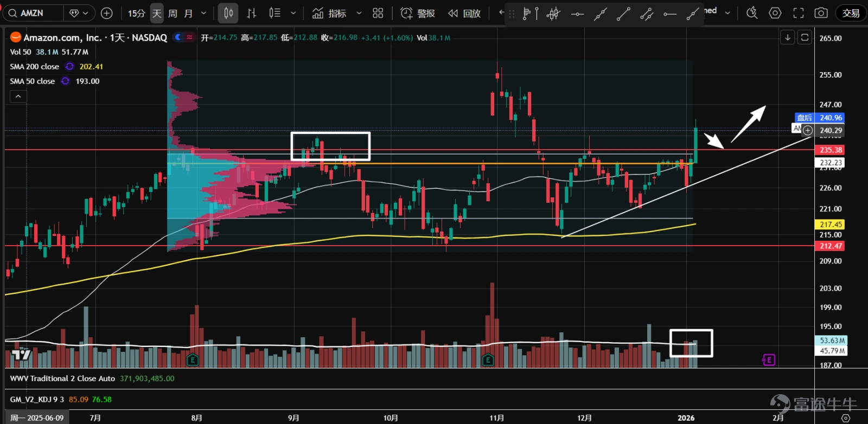Click the 交易 trade button
The width and height of the screenshot is (868, 424).
851,13
